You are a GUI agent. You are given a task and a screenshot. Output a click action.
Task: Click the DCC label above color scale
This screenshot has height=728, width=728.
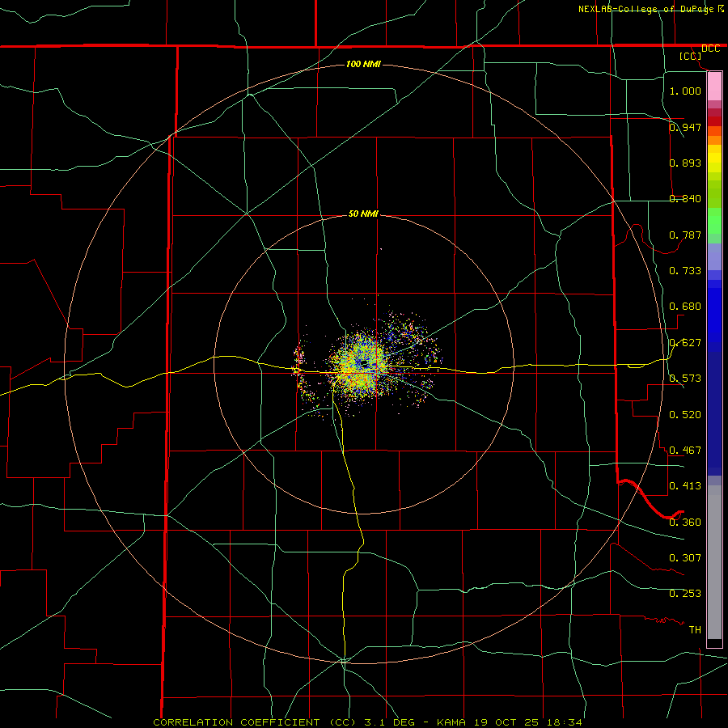pos(710,49)
